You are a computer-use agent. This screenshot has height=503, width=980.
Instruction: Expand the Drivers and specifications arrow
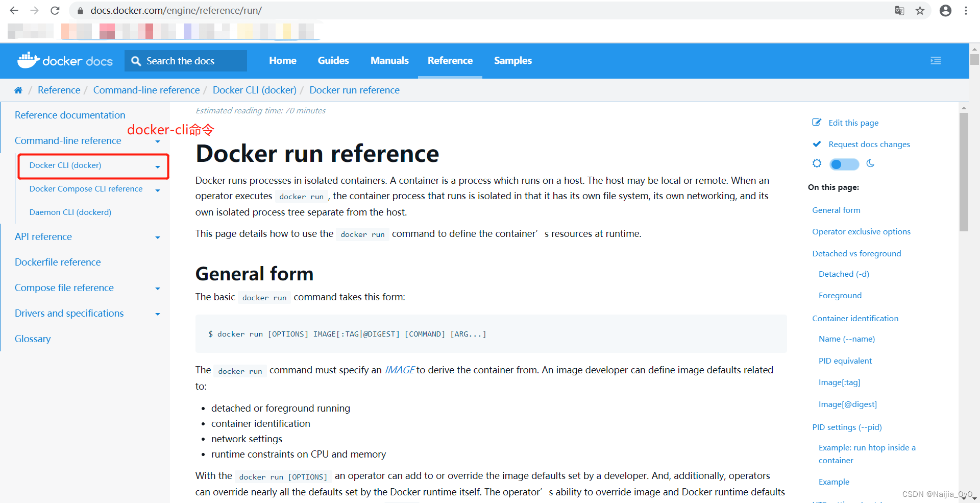click(158, 314)
